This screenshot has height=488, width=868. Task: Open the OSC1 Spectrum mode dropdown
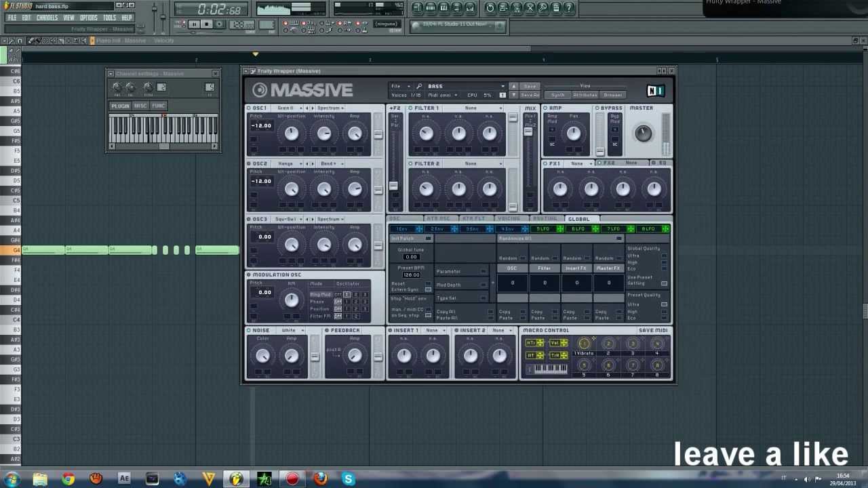point(330,108)
